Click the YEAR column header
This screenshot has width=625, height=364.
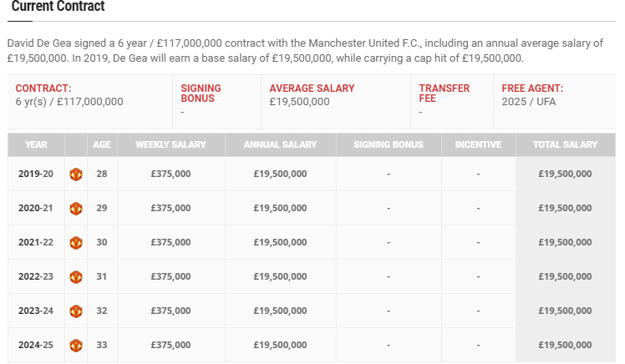click(36, 144)
